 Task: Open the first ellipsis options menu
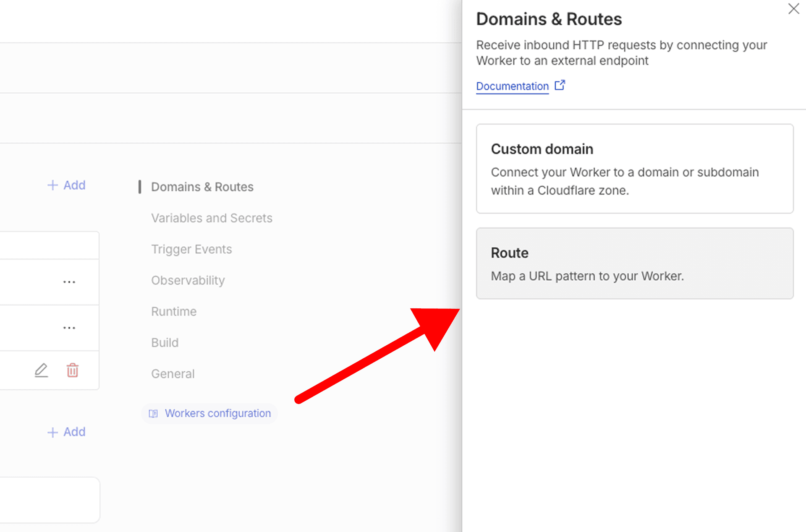(69, 282)
